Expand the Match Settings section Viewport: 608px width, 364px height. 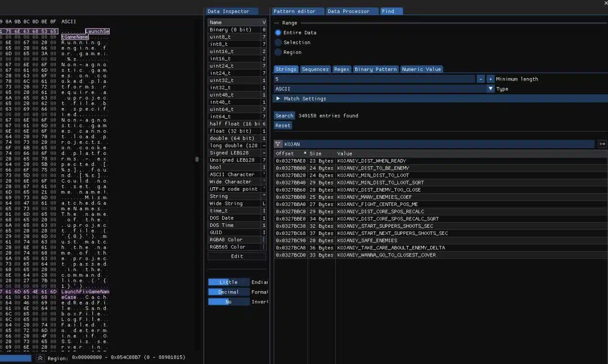(441, 99)
